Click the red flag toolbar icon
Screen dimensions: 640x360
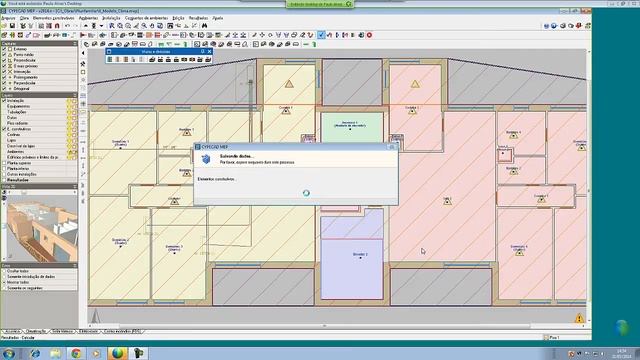[83, 35]
